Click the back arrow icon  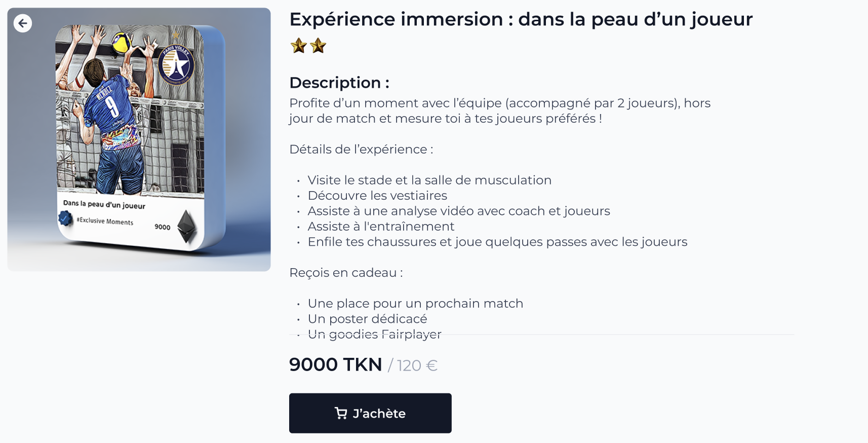pos(23,23)
